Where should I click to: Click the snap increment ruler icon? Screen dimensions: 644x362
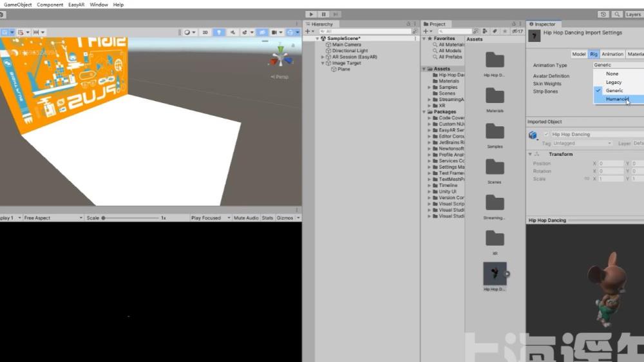(x=36, y=32)
